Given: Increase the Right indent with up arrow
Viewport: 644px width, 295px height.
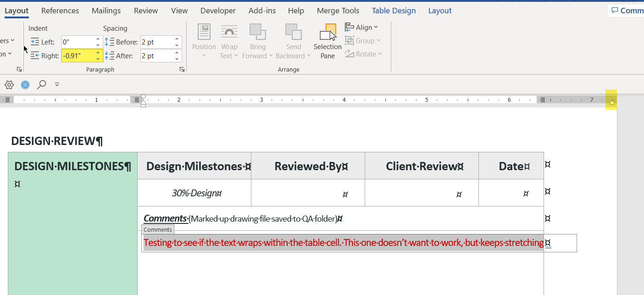Looking at the screenshot, I should pyautogui.click(x=98, y=53).
